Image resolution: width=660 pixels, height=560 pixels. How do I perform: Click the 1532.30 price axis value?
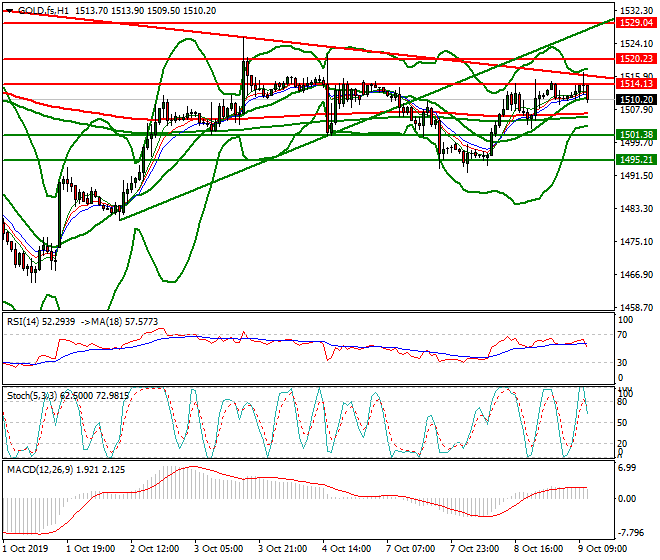click(636, 11)
